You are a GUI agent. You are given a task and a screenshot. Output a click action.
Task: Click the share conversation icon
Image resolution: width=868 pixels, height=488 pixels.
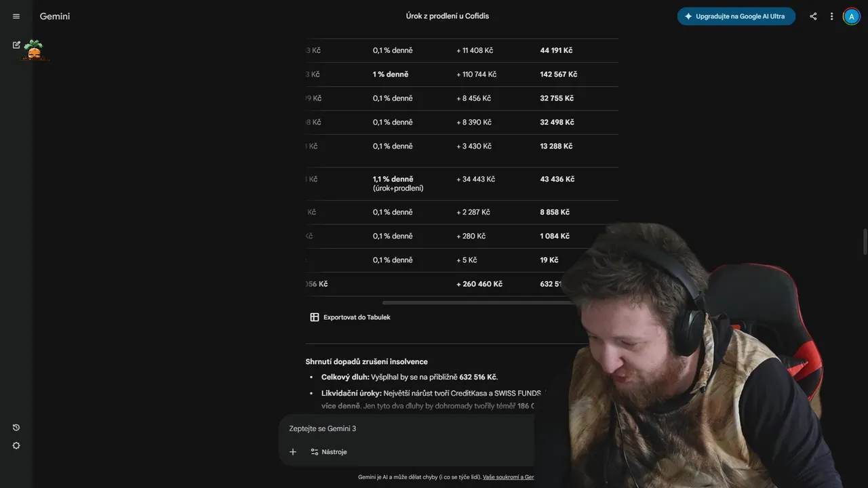(x=813, y=16)
